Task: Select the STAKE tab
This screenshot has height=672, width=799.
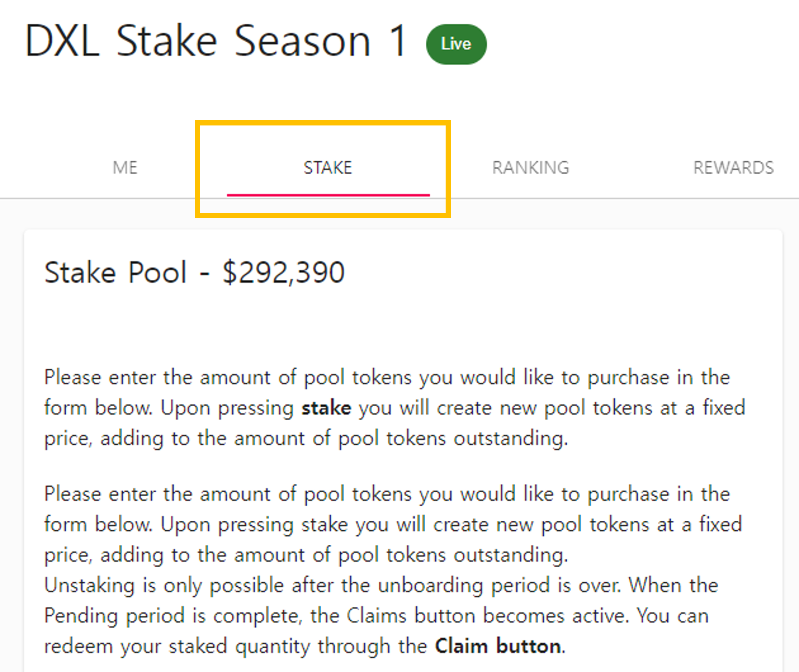Action: 328,168
